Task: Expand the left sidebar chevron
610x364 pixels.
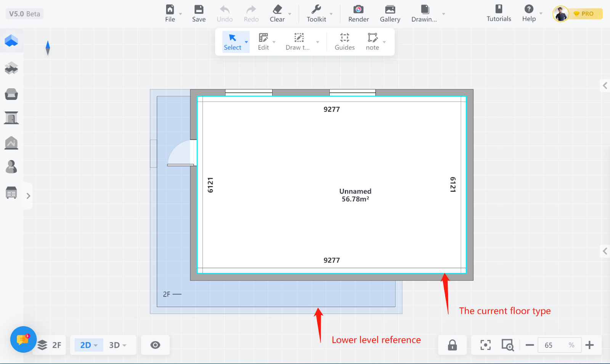Action: pyautogui.click(x=28, y=196)
